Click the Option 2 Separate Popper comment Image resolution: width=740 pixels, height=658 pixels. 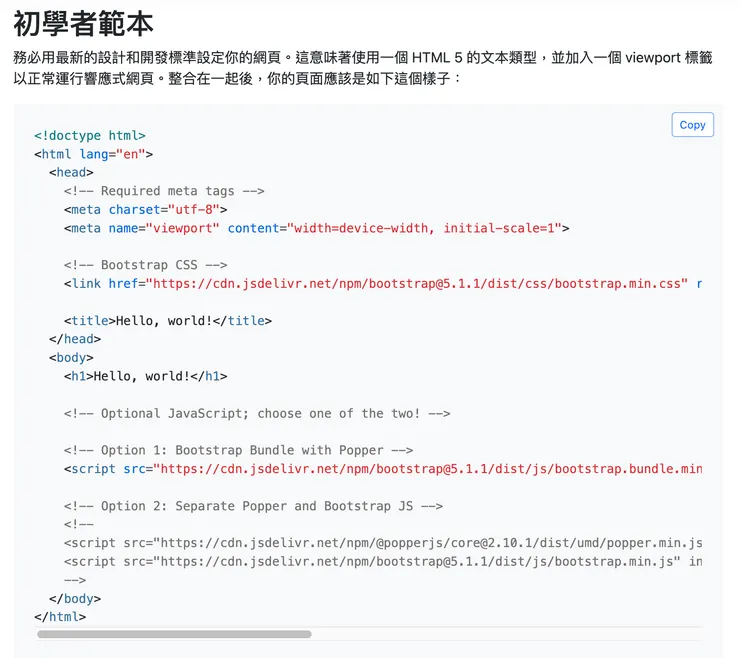(x=253, y=506)
